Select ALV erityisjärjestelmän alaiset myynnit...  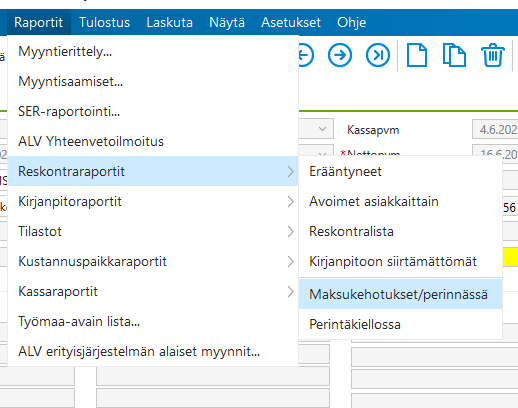pyautogui.click(x=153, y=351)
